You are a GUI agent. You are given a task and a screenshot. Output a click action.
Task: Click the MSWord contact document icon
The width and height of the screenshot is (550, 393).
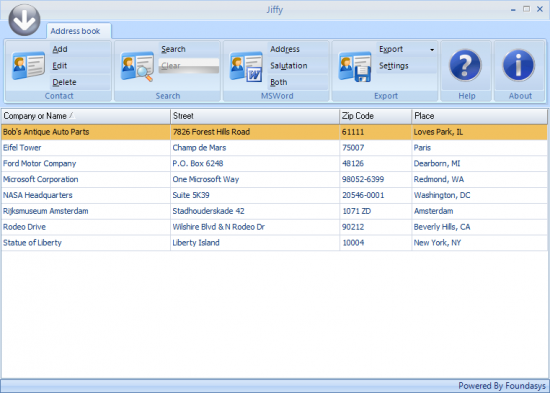(x=246, y=67)
